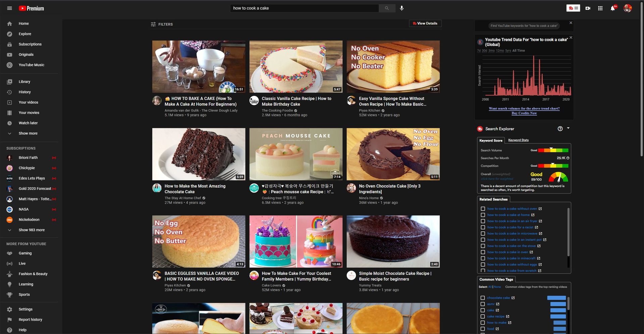Open the Classic Vanilla Cake Recipe thumbnail
Screen dimensions: 644x334
click(x=296, y=67)
